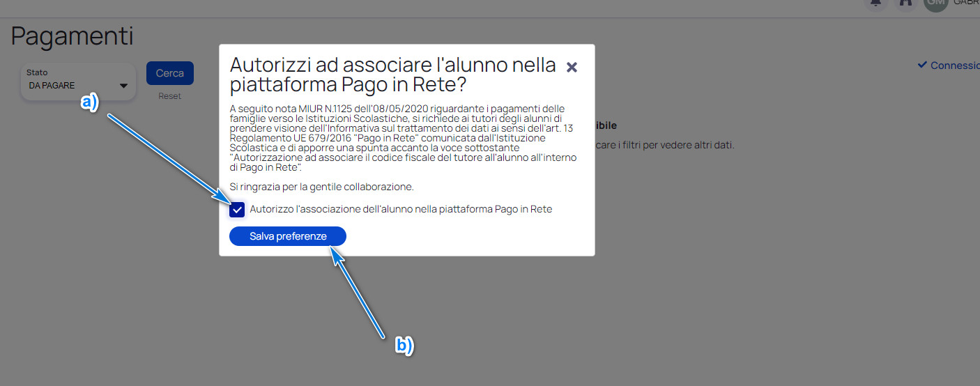Open the Stato DA PAGARE dropdown

point(78,82)
